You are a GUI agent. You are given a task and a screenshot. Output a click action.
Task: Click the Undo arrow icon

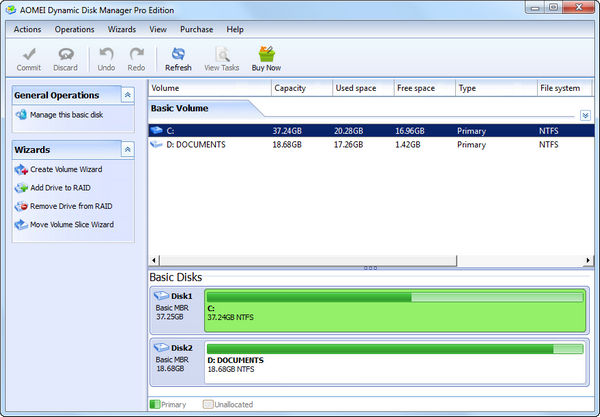point(107,53)
